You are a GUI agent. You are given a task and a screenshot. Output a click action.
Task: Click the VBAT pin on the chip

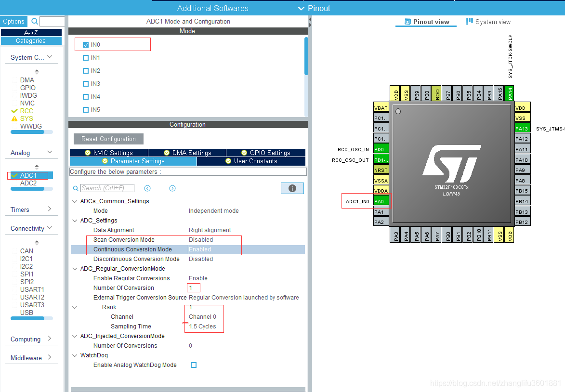(381, 107)
